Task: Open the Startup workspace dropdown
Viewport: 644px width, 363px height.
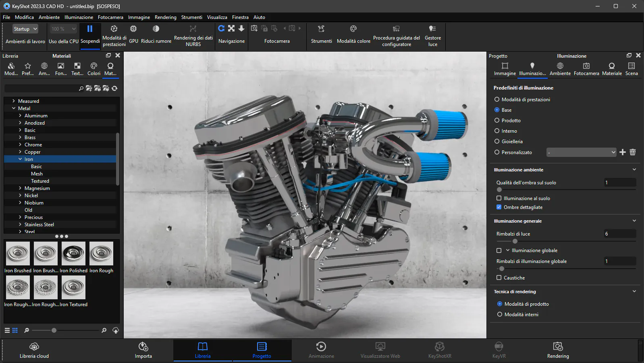Action: click(25, 29)
